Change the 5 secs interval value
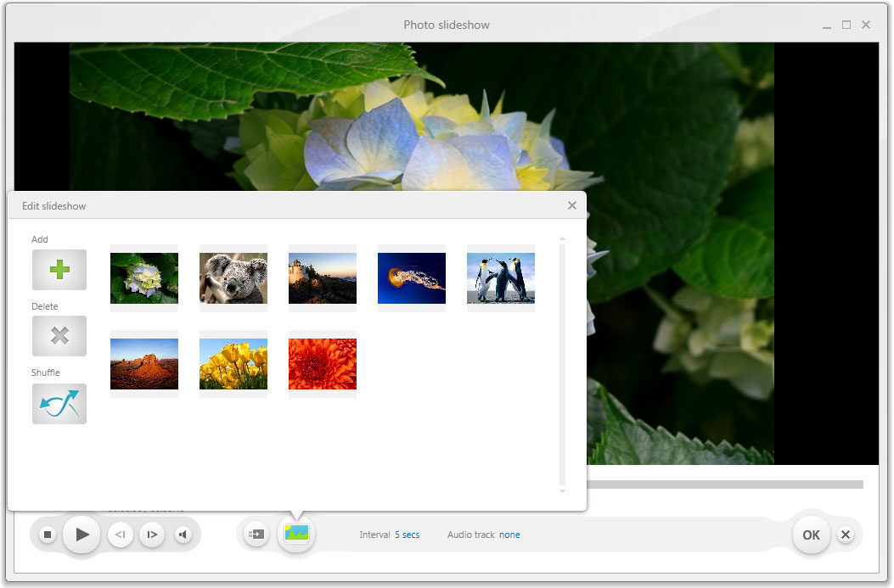The width and height of the screenshot is (894, 588). click(407, 535)
